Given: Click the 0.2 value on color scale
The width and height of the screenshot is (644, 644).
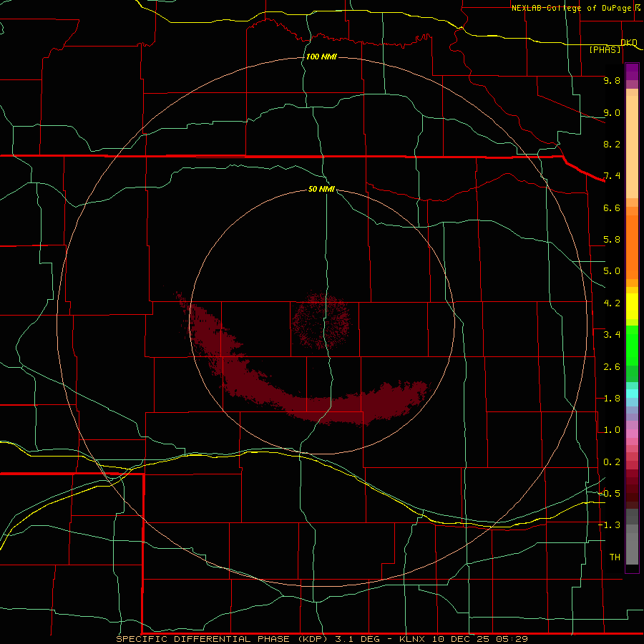Looking at the screenshot, I should point(612,462).
